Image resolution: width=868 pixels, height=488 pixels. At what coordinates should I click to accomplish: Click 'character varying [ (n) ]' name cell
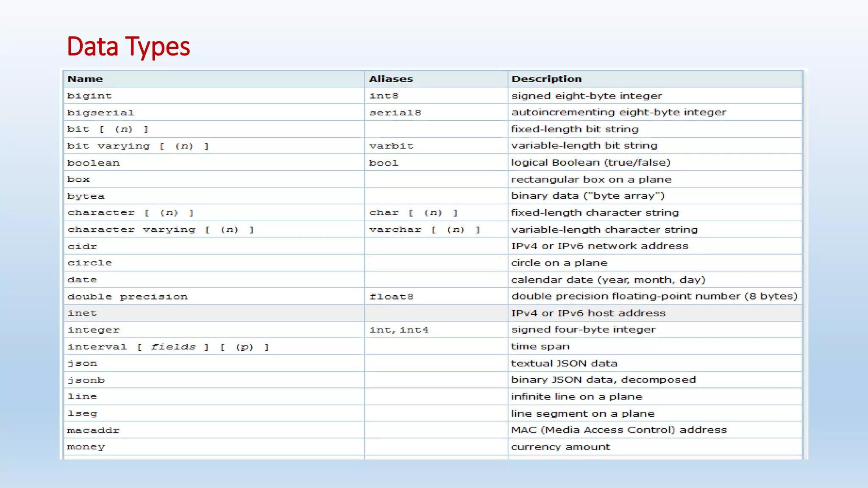coord(214,230)
